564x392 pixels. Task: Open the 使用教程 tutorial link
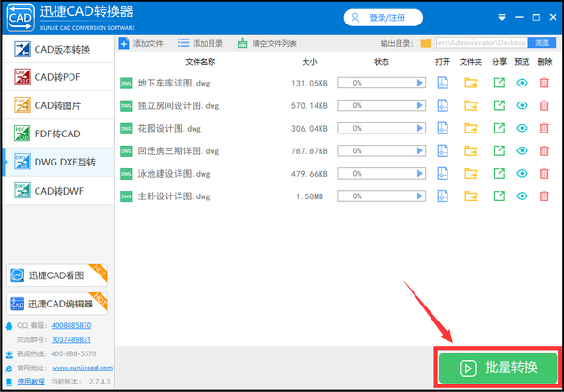(x=31, y=382)
